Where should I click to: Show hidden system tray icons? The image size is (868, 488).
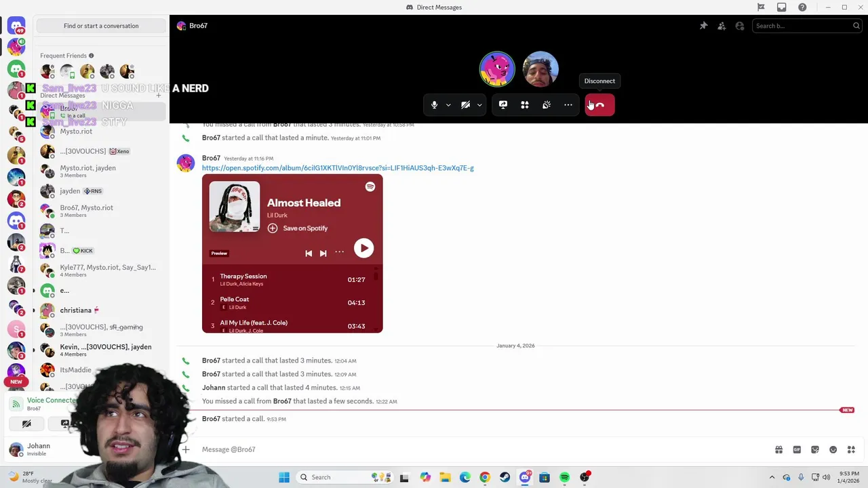[x=772, y=477]
